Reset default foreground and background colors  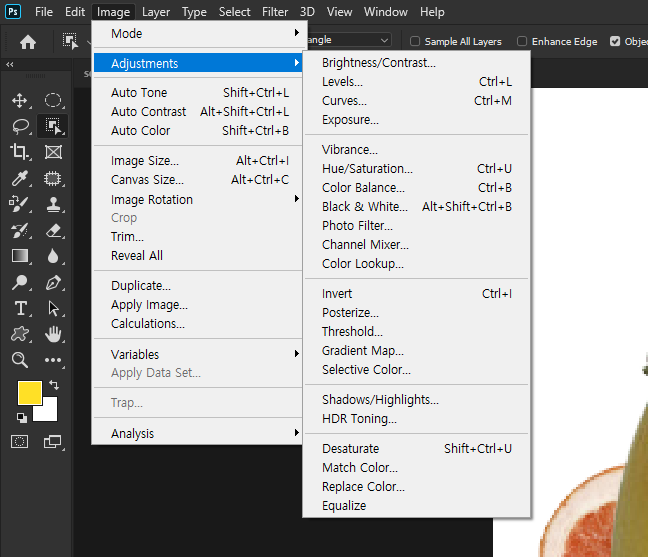pyautogui.click(x=22, y=418)
